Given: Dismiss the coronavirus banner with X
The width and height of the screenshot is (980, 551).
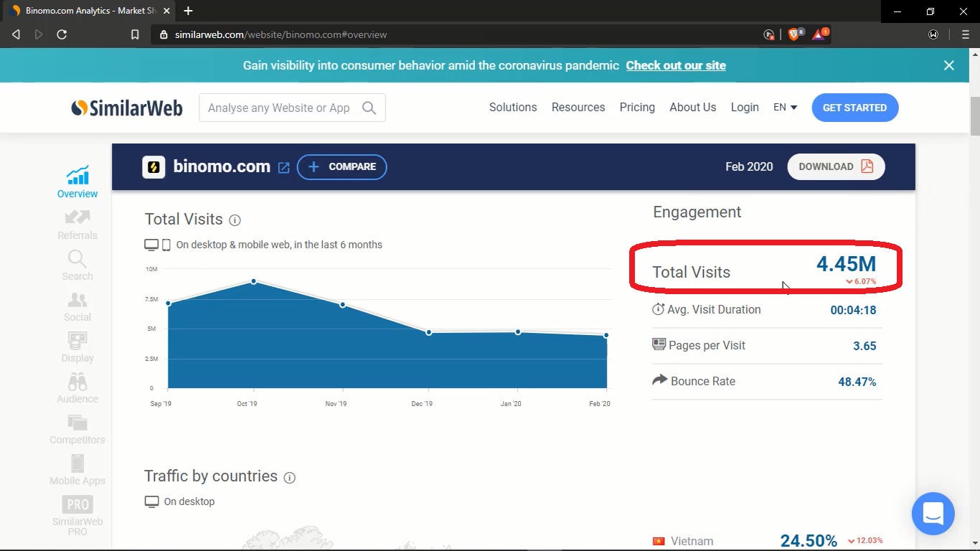Looking at the screenshot, I should [949, 65].
